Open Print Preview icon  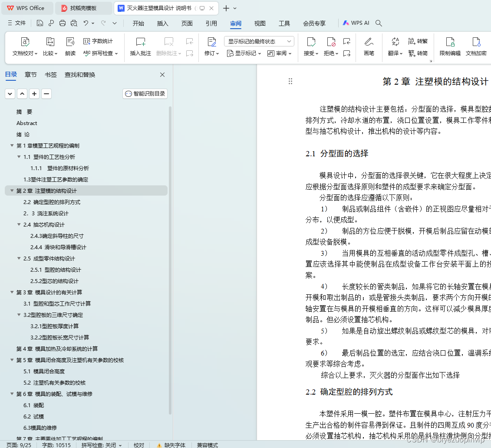(74, 23)
